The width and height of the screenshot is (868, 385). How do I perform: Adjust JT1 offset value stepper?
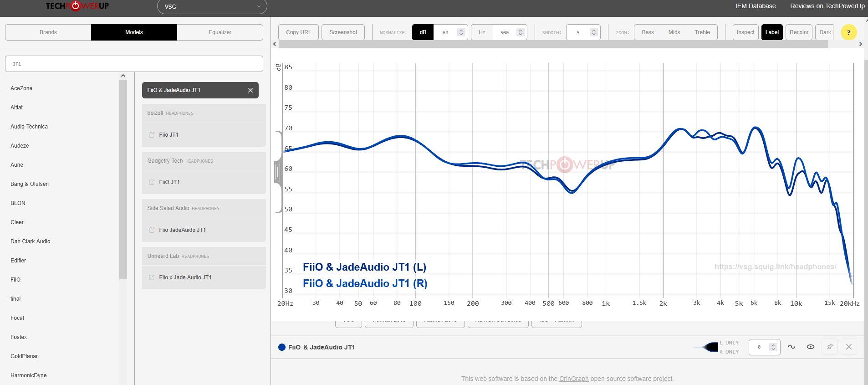coord(773,347)
